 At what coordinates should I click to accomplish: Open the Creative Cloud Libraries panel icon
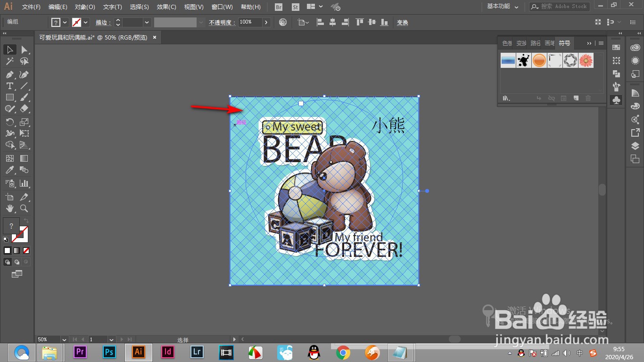pos(635,47)
